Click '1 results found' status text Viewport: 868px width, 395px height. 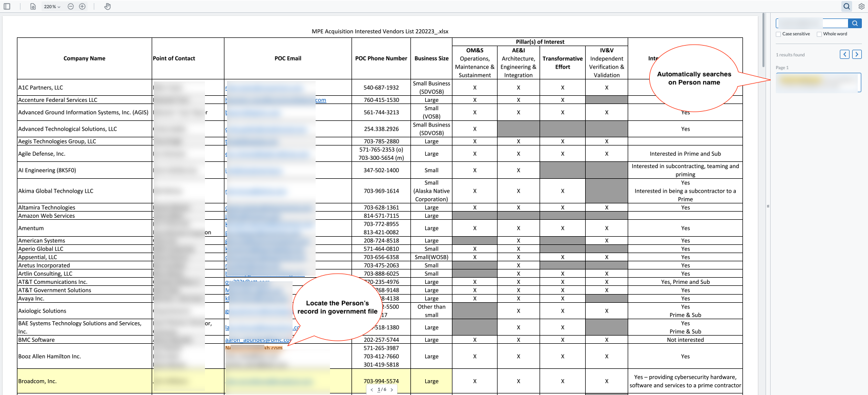point(790,55)
